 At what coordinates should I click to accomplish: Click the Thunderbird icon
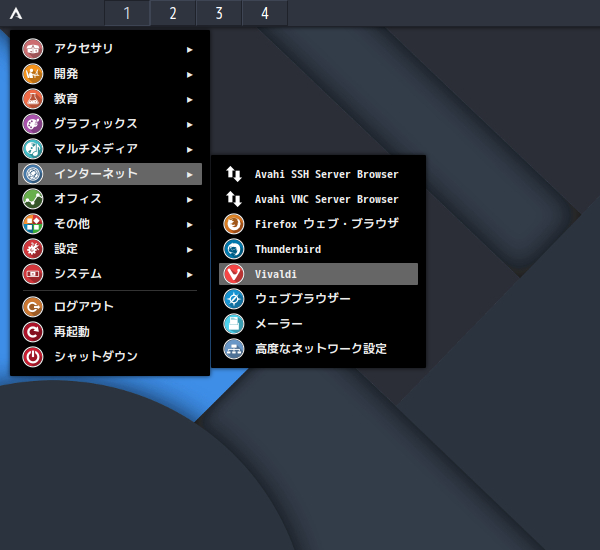coord(234,249)
